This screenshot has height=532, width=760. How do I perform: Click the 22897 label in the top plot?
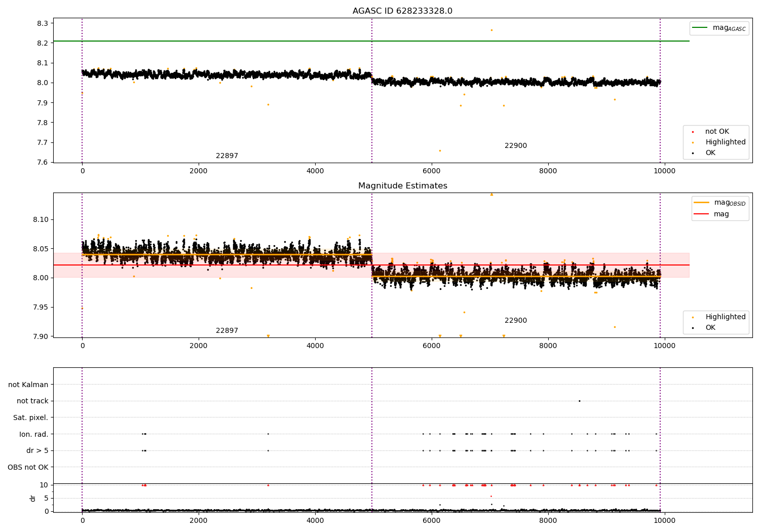227,156
